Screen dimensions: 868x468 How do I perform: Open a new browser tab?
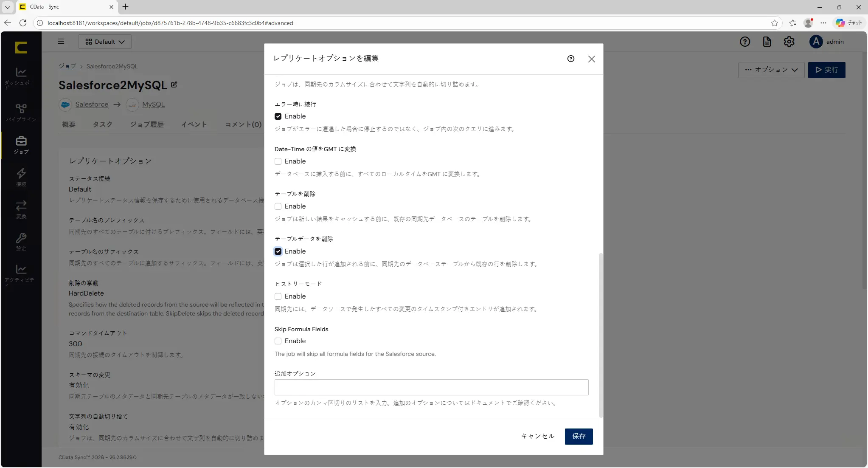click(125, 7)
